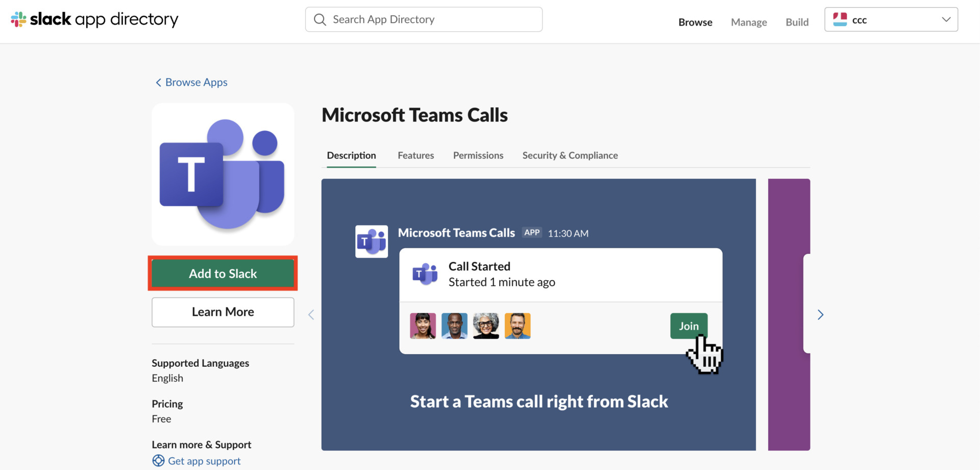Click the back arrow beside Browse Apps

158,82
